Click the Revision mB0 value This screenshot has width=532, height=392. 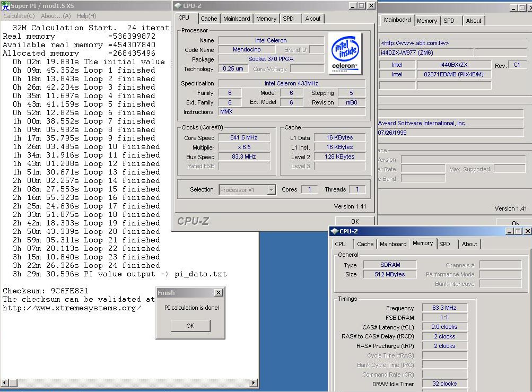point(352,102)
